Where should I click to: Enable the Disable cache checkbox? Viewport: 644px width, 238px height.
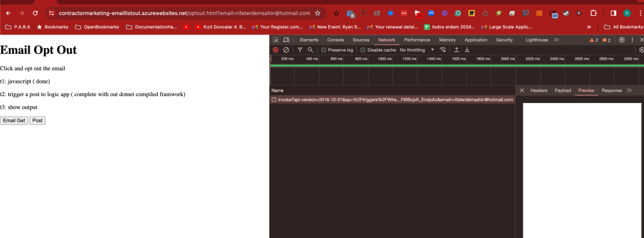[363, 50]
